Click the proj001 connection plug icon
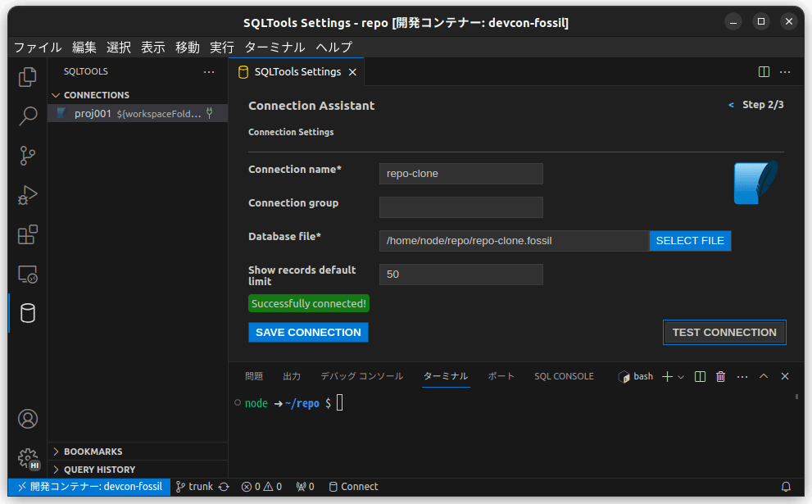Image resolution: width=812 pixels, height=504 pixels. [210, 113]
